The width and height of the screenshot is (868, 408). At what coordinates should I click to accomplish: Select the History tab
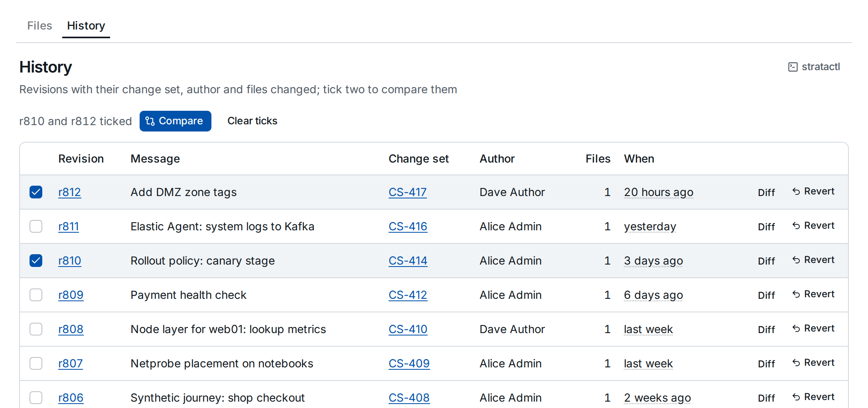pyautogui.click(x=86, y=25)
